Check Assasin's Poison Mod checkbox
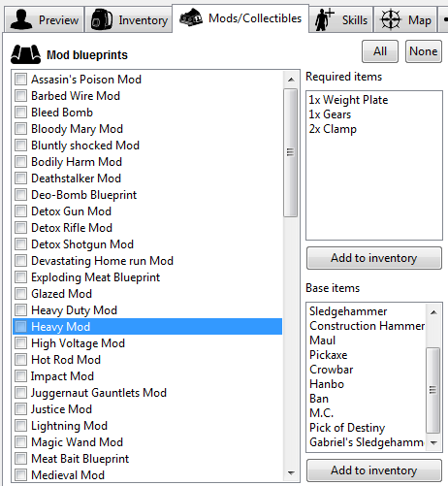448x486 pixels. tap(20, 79)
